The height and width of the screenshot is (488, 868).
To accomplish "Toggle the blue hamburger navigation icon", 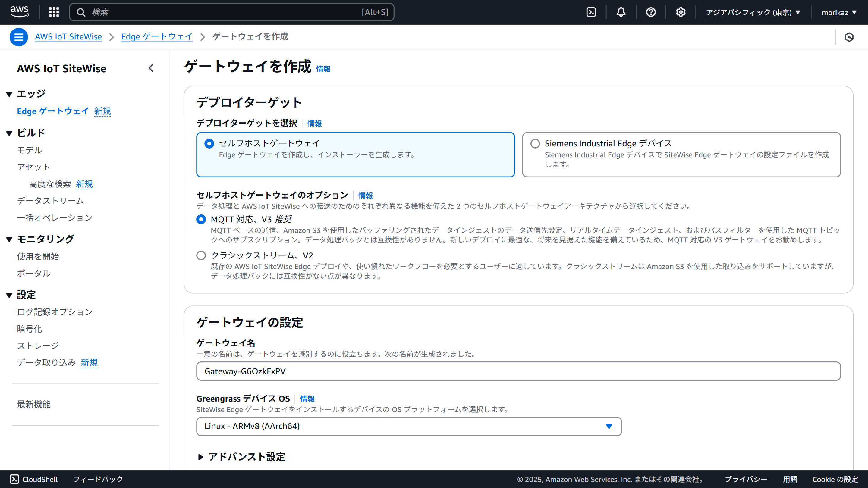I will [18, 37].
